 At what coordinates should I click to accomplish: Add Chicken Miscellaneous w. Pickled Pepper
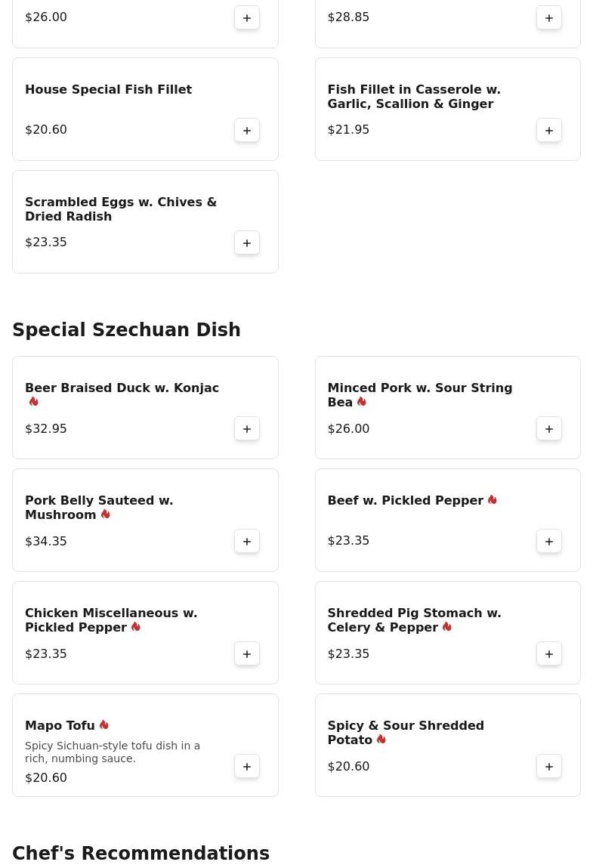pyautogui.click(x=247, y=653)
